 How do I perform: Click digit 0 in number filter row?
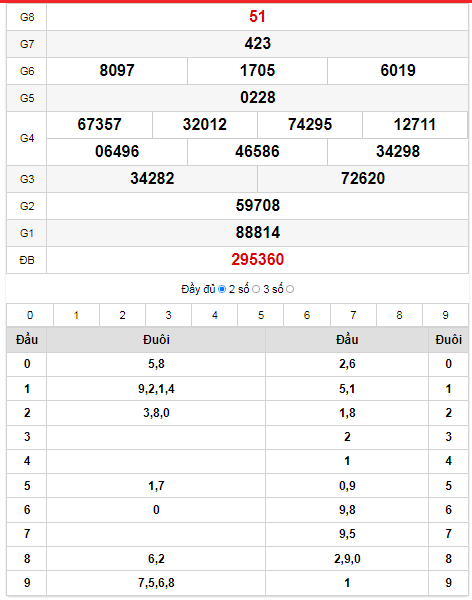coord(30,315)
